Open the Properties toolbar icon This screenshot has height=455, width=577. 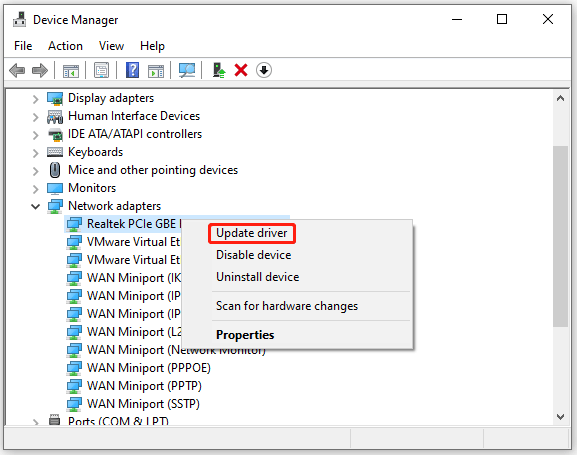point(101,70)
